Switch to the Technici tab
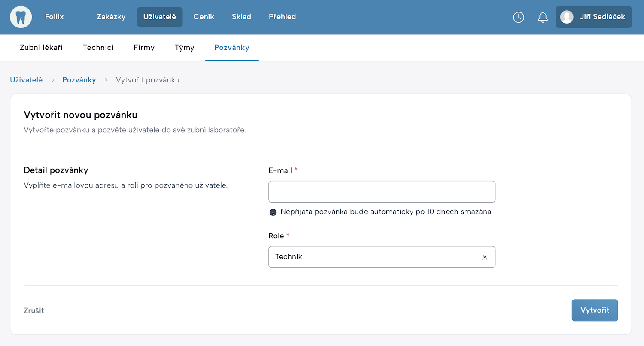This screenshot has width=644, height=346. coord(98,48)
